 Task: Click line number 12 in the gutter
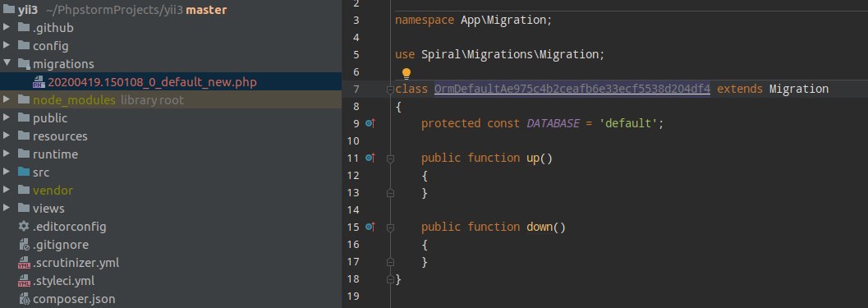[353, 175]
